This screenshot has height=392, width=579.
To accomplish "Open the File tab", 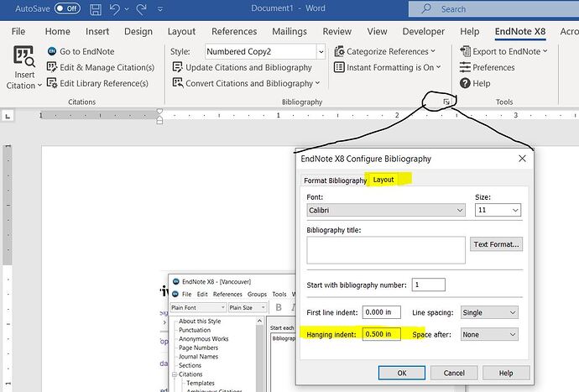I will [18, 31].
